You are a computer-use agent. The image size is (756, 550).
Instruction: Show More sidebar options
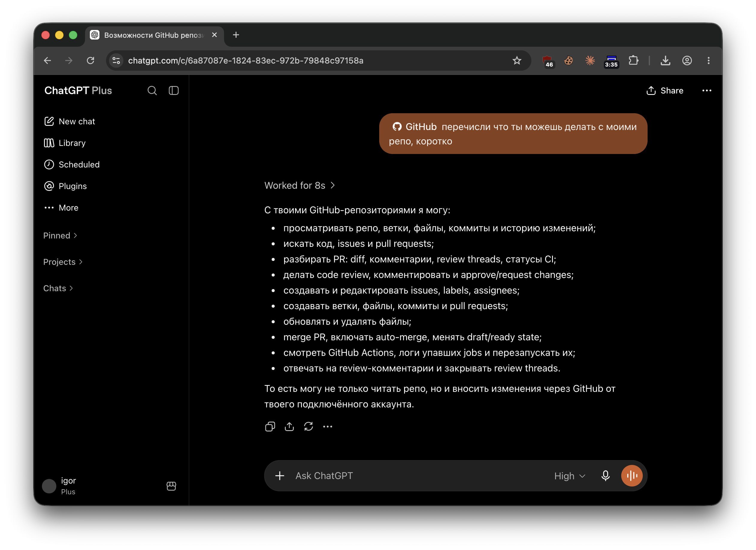[61, 208]
